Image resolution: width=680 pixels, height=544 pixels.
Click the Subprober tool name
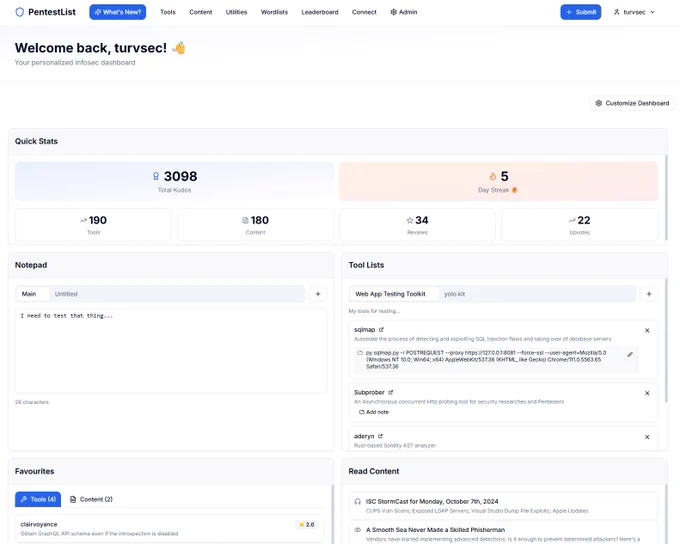click(x=369, y=392)
